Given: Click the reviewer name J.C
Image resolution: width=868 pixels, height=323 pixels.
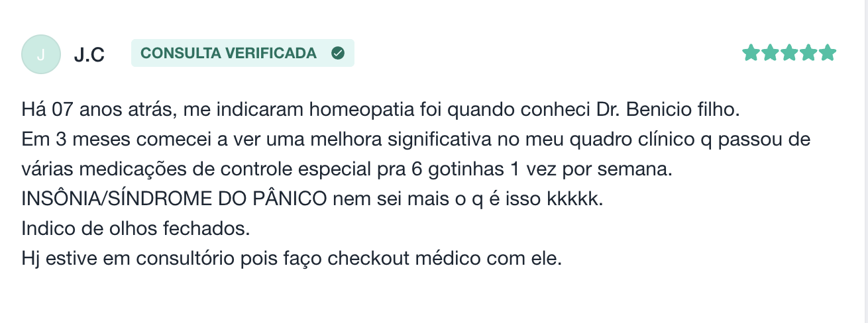Looking at the screenshot, I should pos(89,54).
